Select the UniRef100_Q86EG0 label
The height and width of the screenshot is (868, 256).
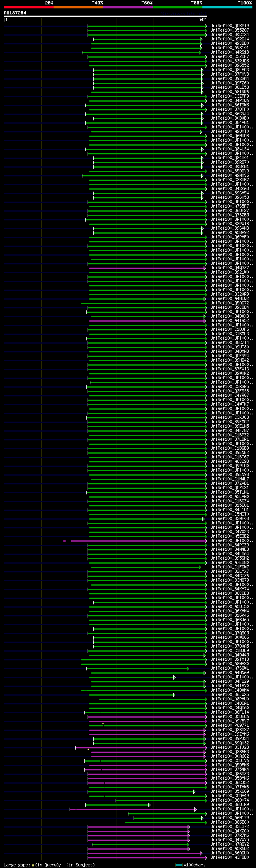pyautogui.click(x=230, y=822)
